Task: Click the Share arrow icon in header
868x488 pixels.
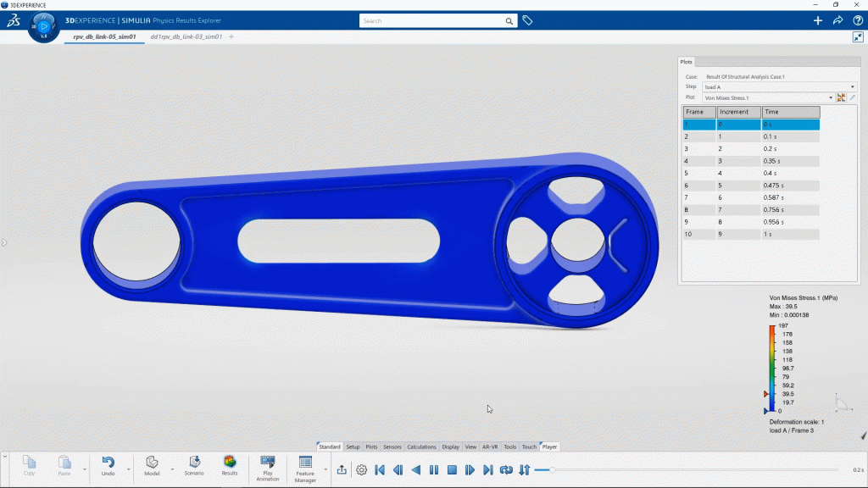Action: coord(837,20)
